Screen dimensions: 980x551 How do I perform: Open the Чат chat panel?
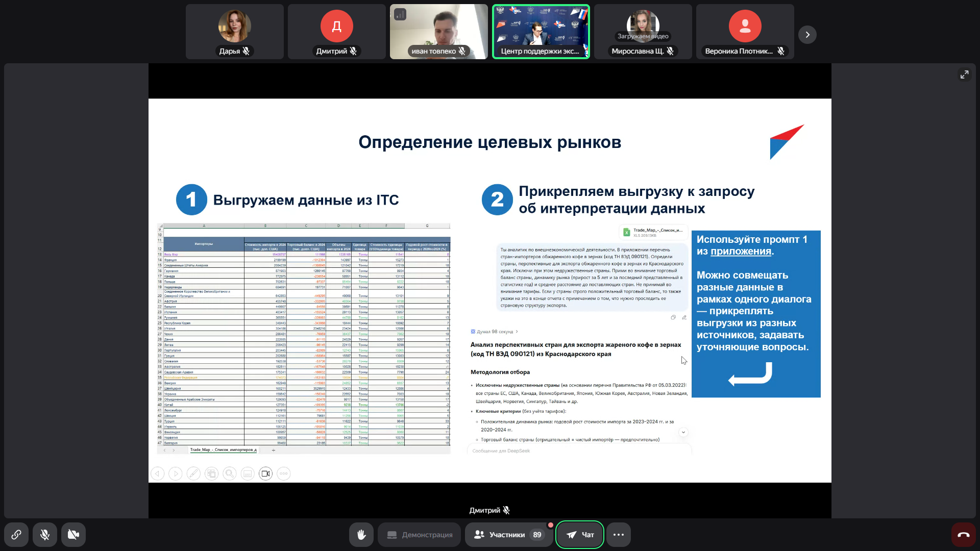tap(580, 535)
